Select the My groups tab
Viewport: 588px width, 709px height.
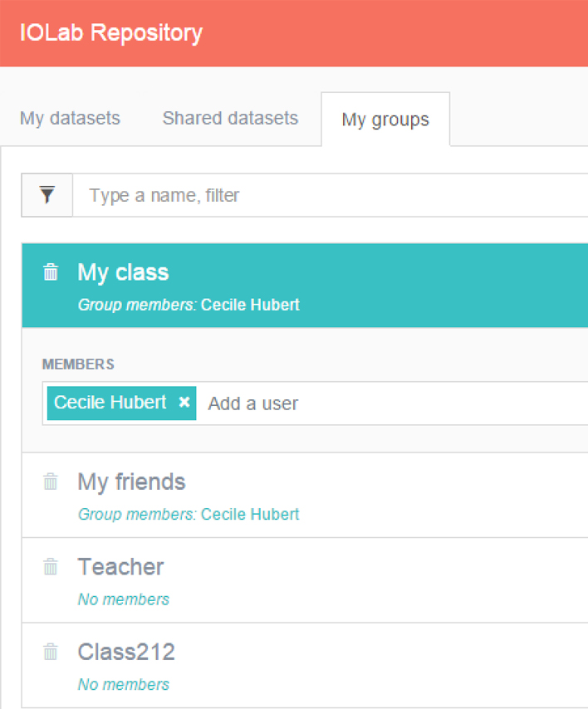pos(385,120)
